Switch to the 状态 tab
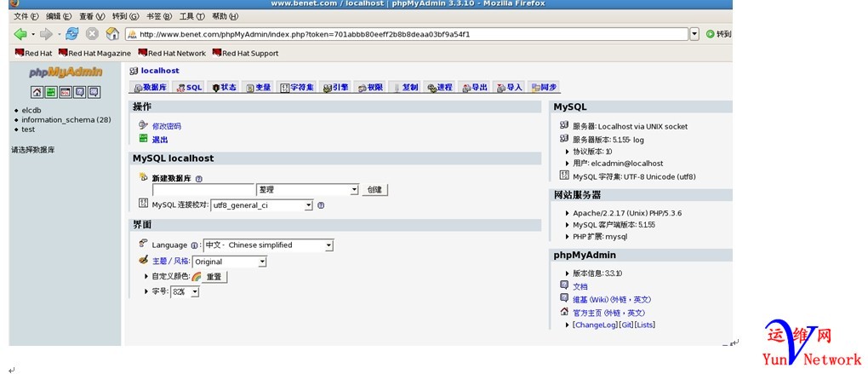 [225, 88]
